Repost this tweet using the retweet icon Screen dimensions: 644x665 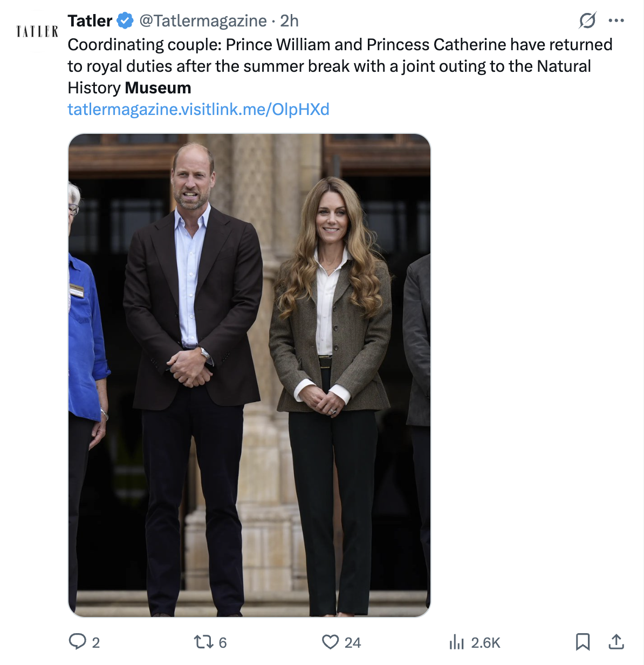pyautogui.click(x=203, y=642)
